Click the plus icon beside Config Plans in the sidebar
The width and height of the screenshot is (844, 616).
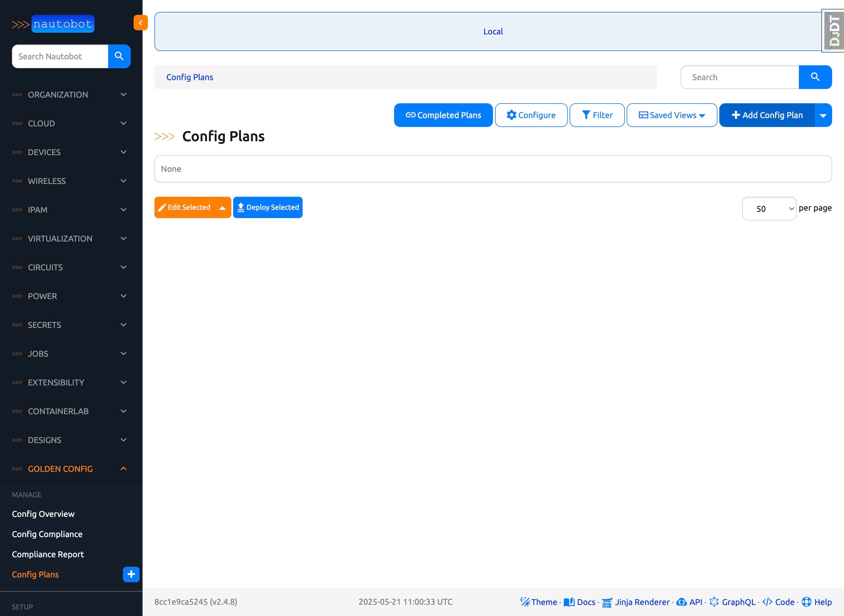[x=131, y=574]
